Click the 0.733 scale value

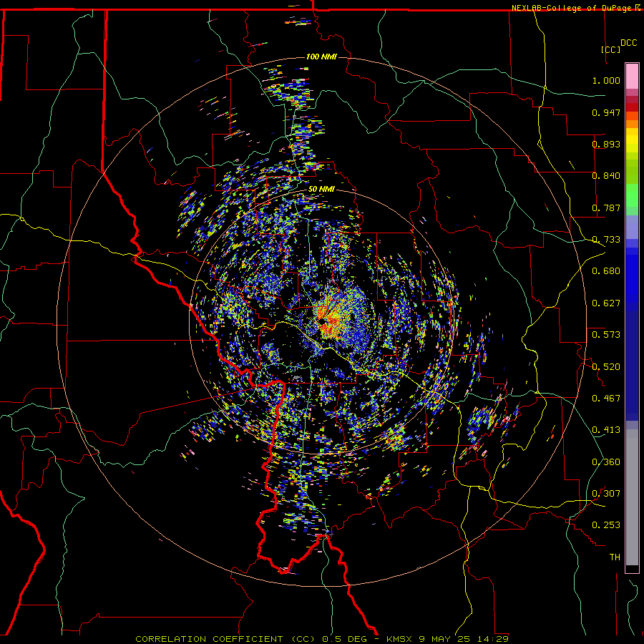pyautogui.click(x=606, y=240)
